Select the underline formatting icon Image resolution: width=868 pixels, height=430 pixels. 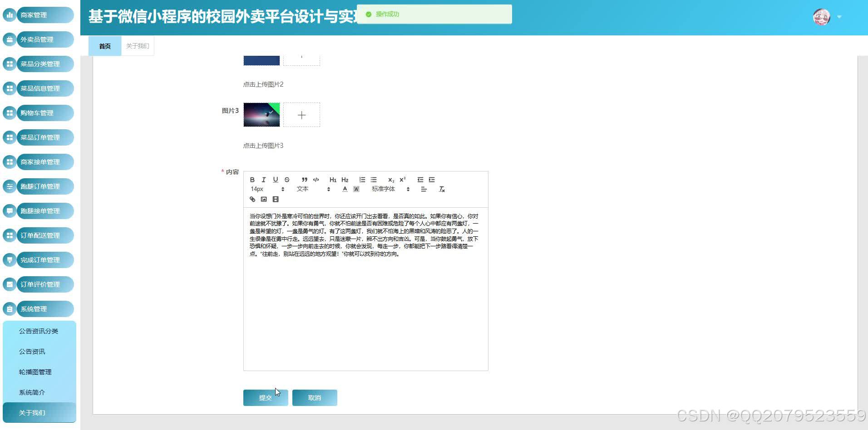click(x=275, y=180)
